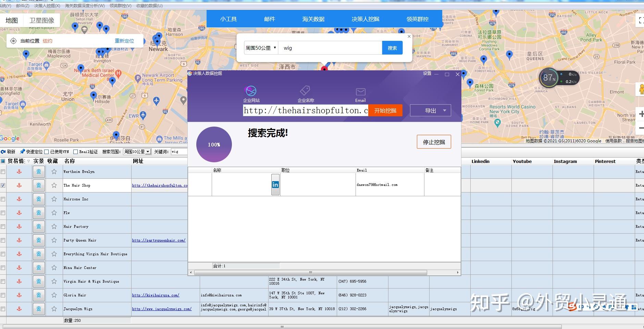Open the 导出 export dropdown

[430, 110]
